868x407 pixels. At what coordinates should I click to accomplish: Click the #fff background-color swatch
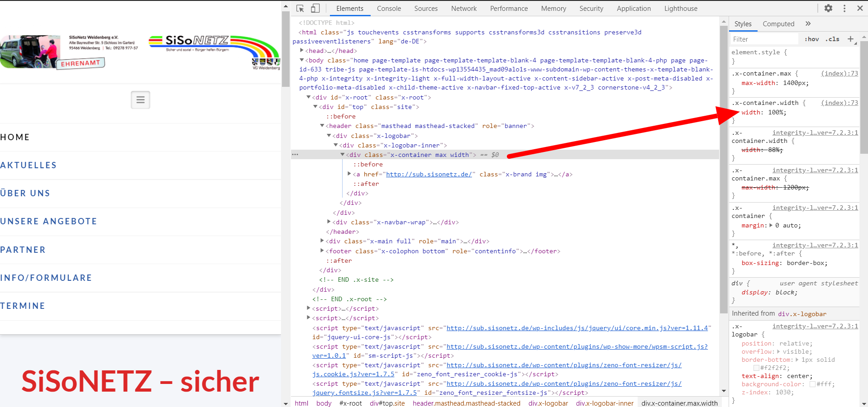pyautogui.click(x=812, y=384)
